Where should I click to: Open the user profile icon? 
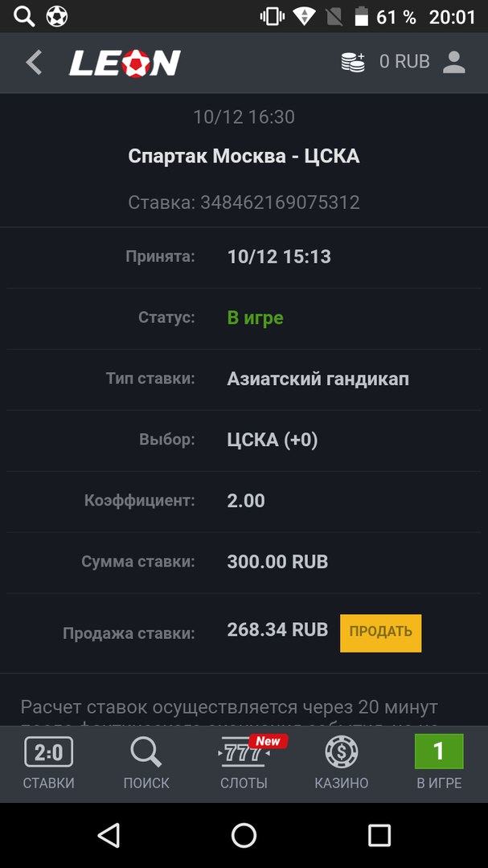[x=454, y=61]
